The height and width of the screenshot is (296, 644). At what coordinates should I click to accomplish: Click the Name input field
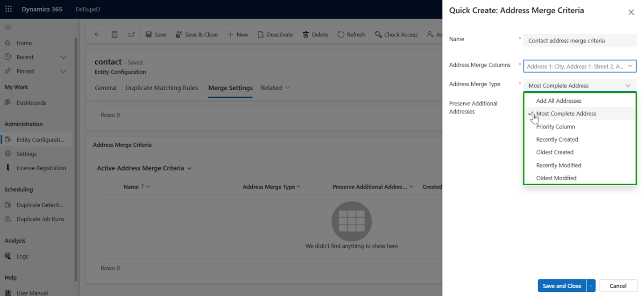coord(579,41)
